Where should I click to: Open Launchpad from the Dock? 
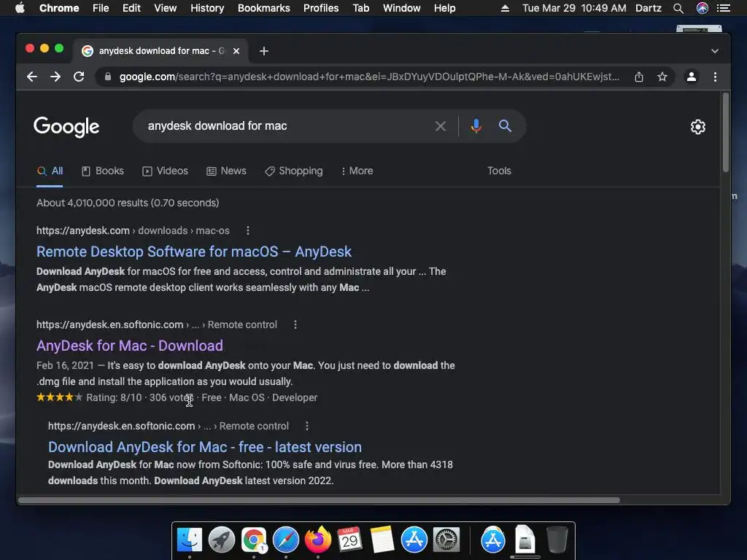click(x=222, y=540)
